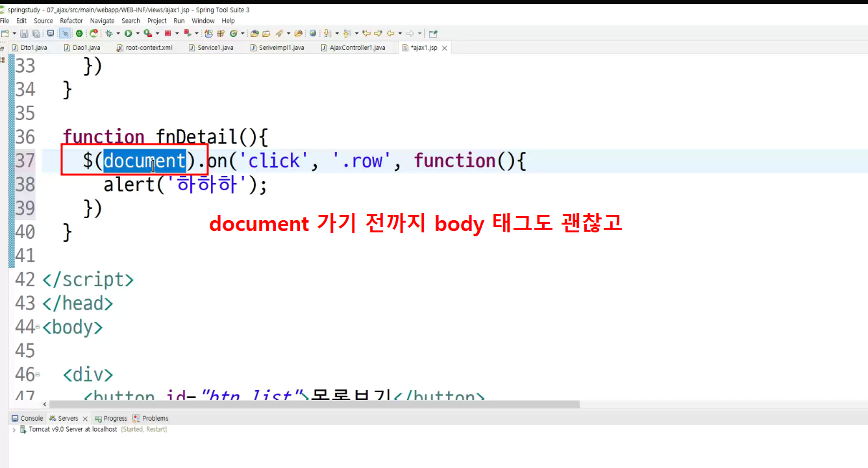Open dropdown arrow next to New icon
The height and width of the screenshot is (468, 868).
[14, 33]
